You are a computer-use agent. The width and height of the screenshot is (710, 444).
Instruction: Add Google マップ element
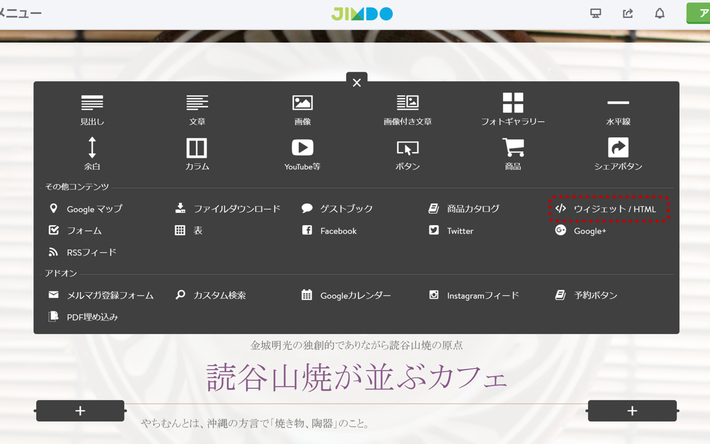coord(86,209)
